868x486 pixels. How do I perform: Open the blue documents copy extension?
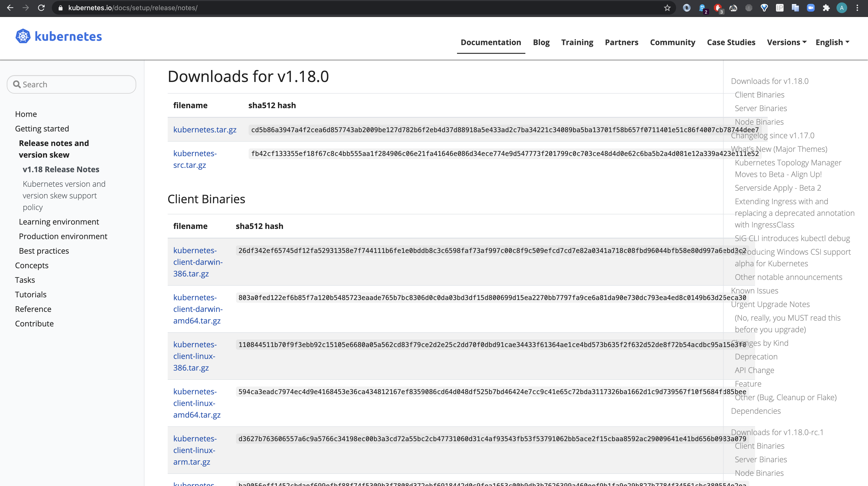click(x=795, y=8)
